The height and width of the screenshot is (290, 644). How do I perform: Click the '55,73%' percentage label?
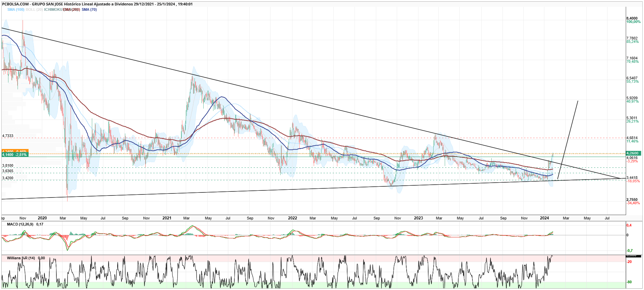tap(633, 82)
